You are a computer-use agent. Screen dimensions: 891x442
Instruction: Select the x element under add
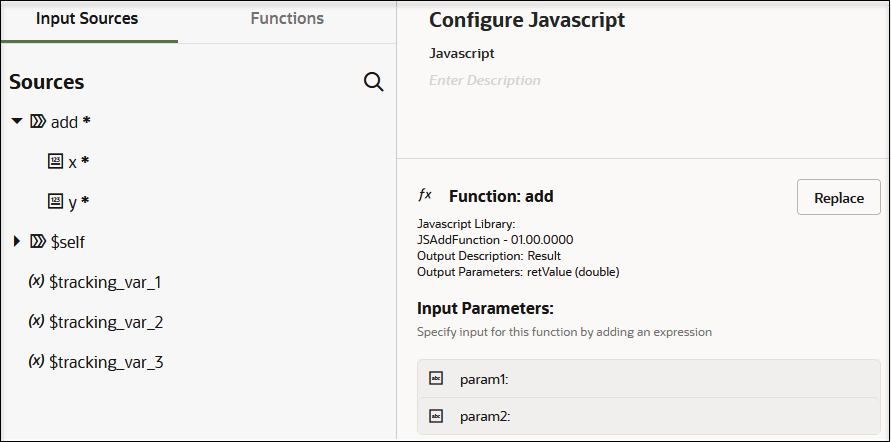[73, 162]
